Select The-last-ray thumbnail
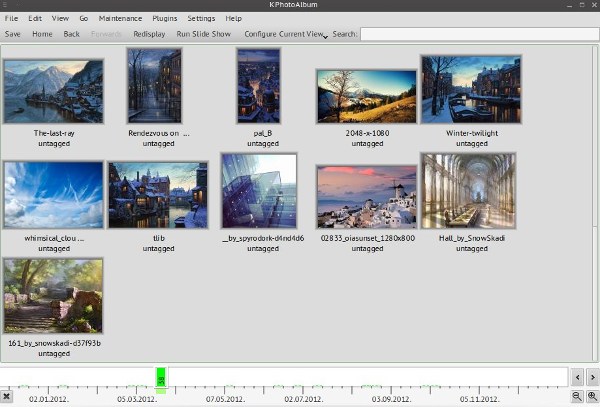The width and height of the screenshot is (600, 407). [x=54, y=91]
